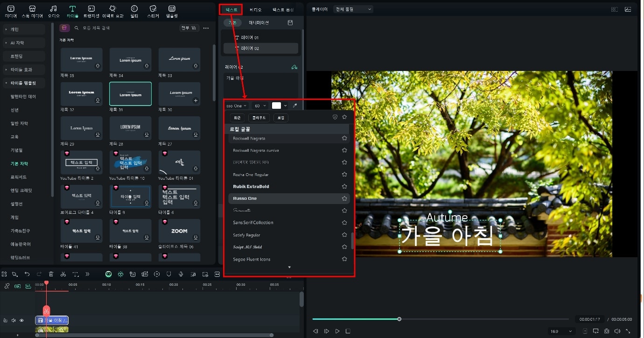The height and width of the screenshot is (338, 644).
Task: Open the 필터 (Filters) icon
Action: point(134,8)
